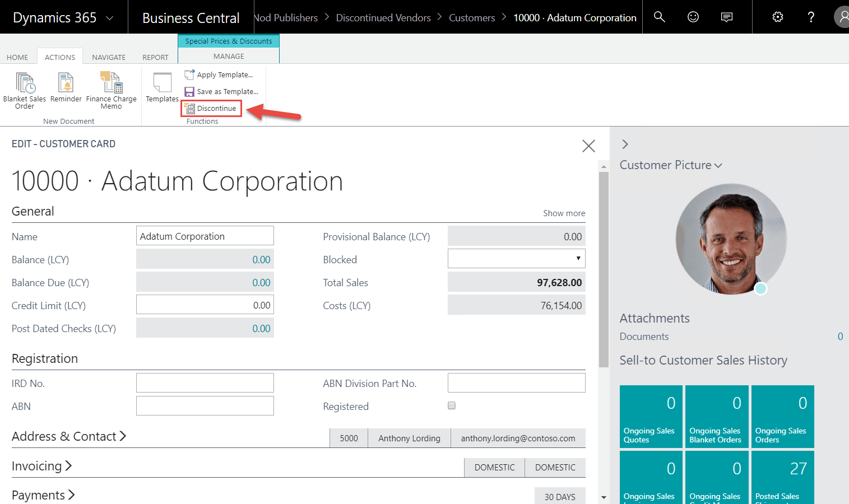This screenshot has height=504, width=849.
Task: Click the vertical scrollbar thumb of the card
Action: [x=604, y=269]
